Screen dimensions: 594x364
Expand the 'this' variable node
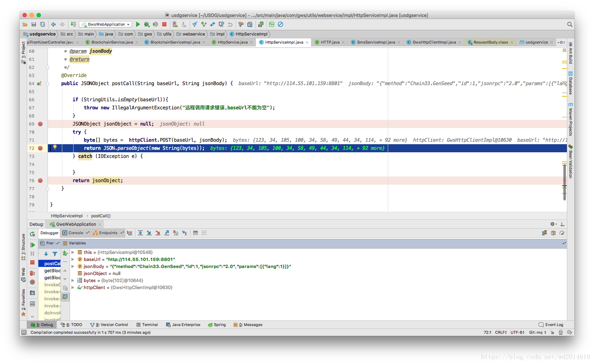pyautogui.click(x=73, y=252)
